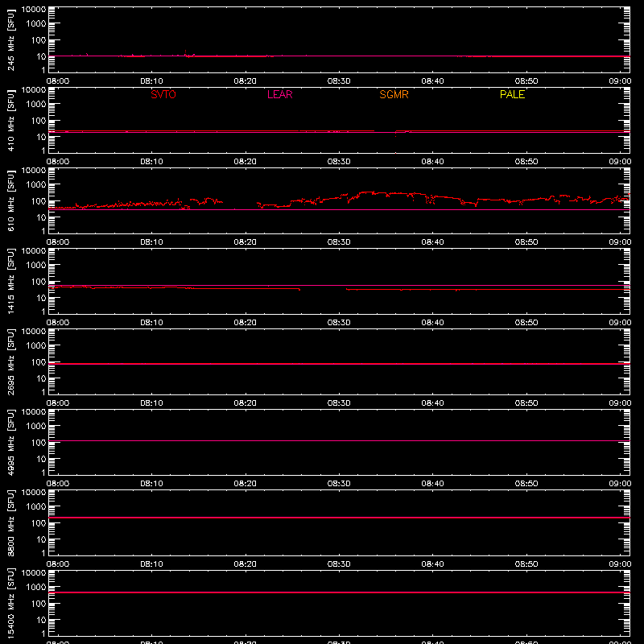Select the 1415 MHz [SFU] axis title
Image resolution: width=644 pixels, height=644 pixels.
tap(10, 281)
